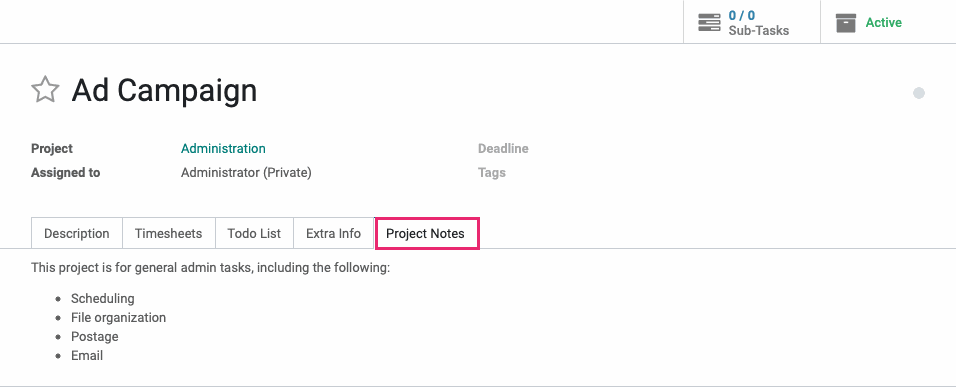The height and width of the screenshot is (387, 956).
Task: Switch to the Timesheets tab
Action: 168,233
